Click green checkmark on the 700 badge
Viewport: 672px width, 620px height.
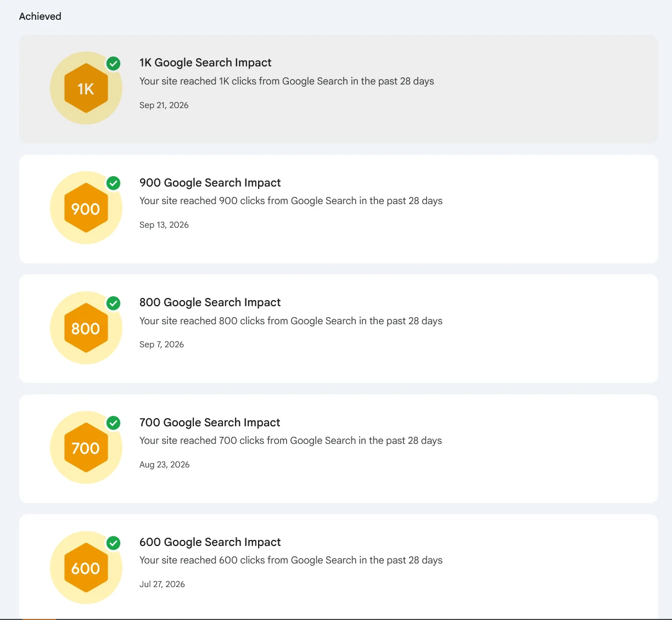coord(114,423)
